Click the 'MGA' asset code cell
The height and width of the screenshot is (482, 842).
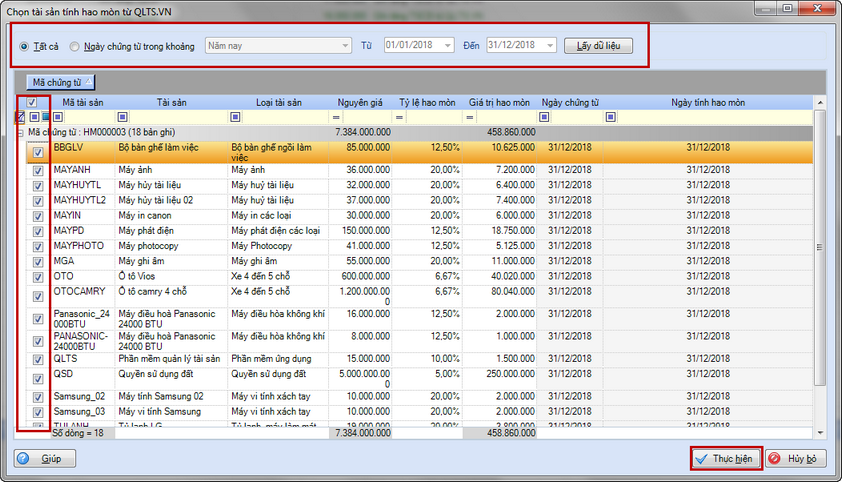pyautogui.click(x=83, y=261)
